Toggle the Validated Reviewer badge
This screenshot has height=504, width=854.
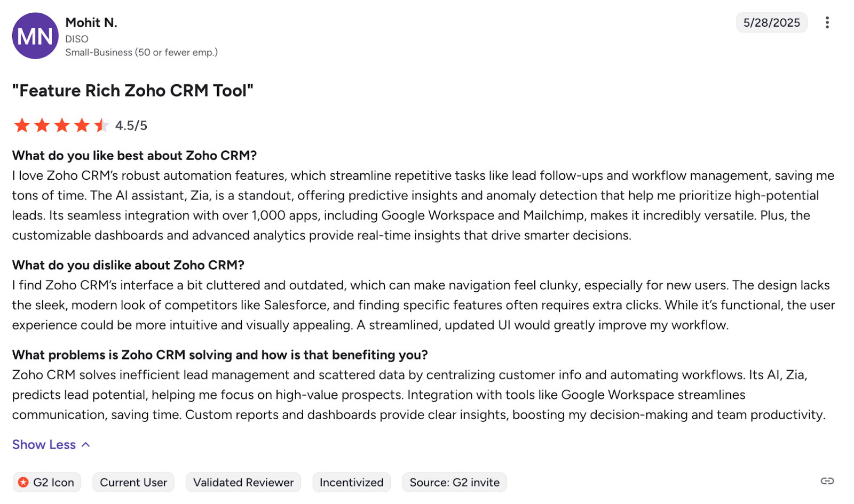[243, 482]
